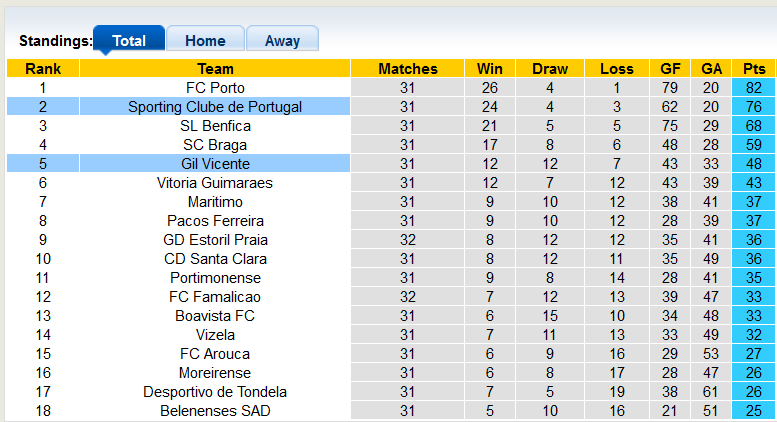Click the Gil Vicente team row
Screen dimensions: 777x422
[x=215, y=164]
